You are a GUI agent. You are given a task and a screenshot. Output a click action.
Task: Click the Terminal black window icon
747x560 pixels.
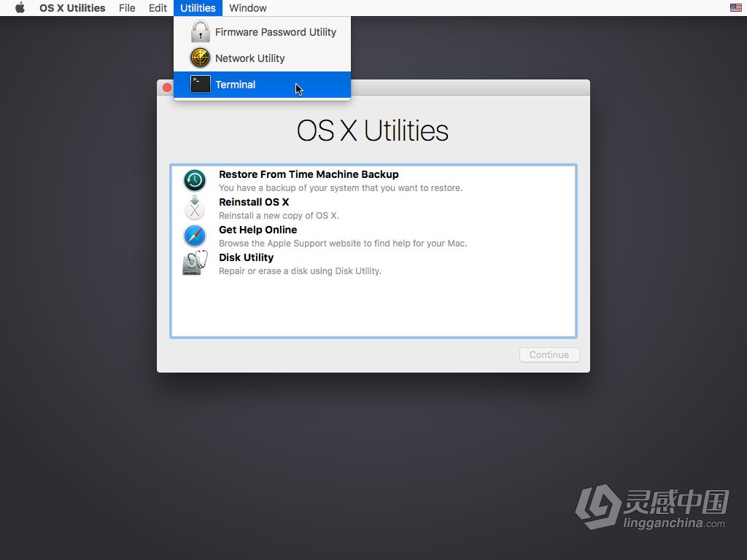[200, 85]
